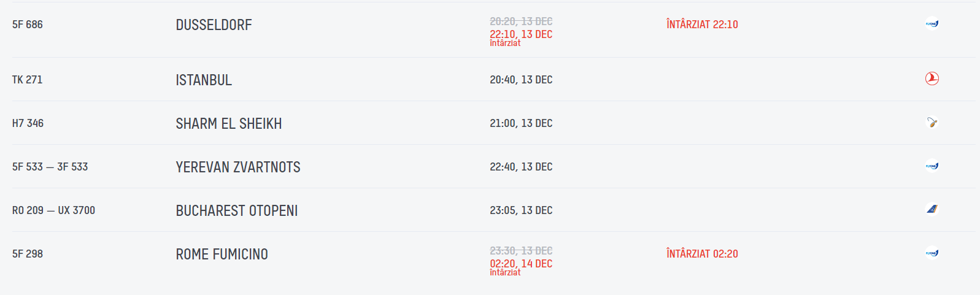Select ROME FUMICINO destination
The height and width of the screenshot is (295, 980).
[222, 255]
